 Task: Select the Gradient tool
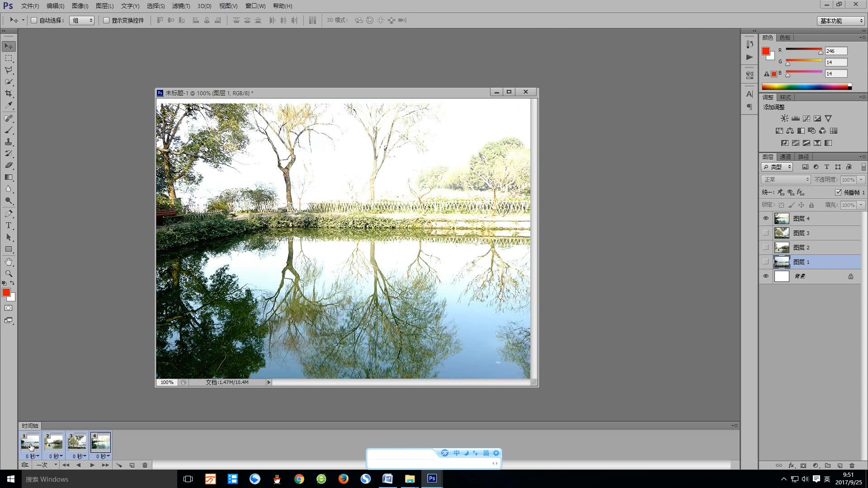(x=9, y=177)
